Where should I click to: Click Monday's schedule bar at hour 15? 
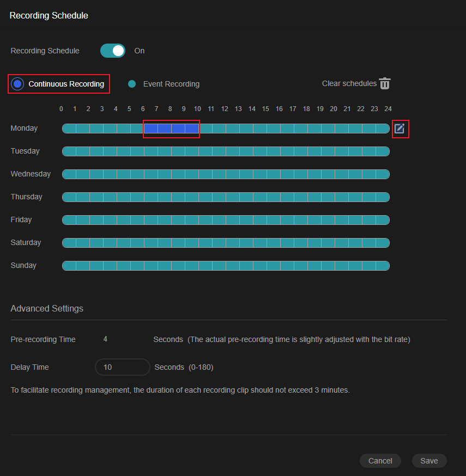coord(274,129)
